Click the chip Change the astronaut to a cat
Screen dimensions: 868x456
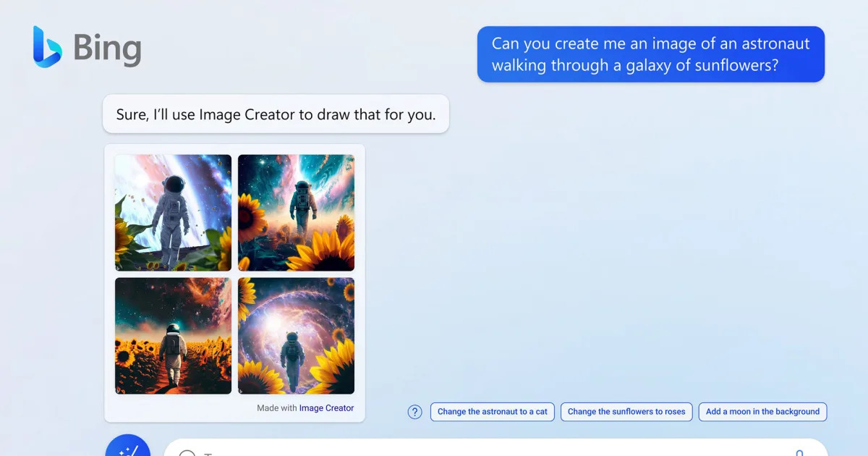click(x=493, y=411)
